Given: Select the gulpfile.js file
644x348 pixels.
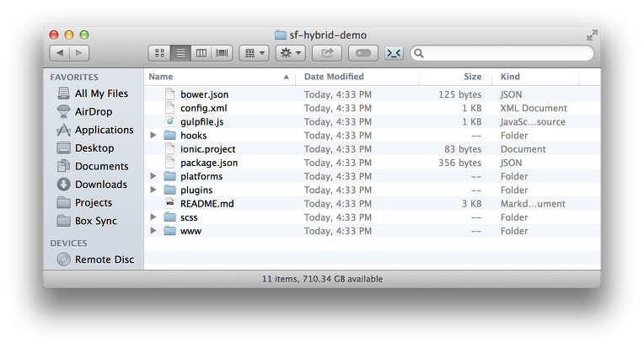Looking at the screenshot, I should pos(201,122).
